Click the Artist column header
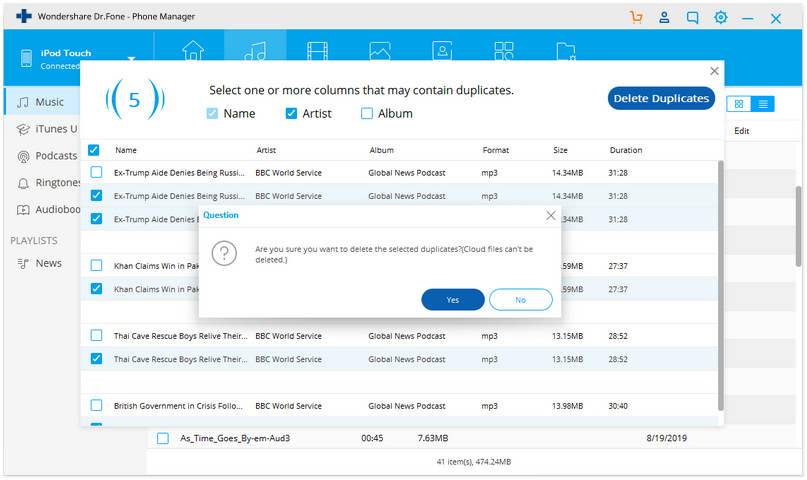The width and height of the screenshot is (807, 480). pos(266,150)
